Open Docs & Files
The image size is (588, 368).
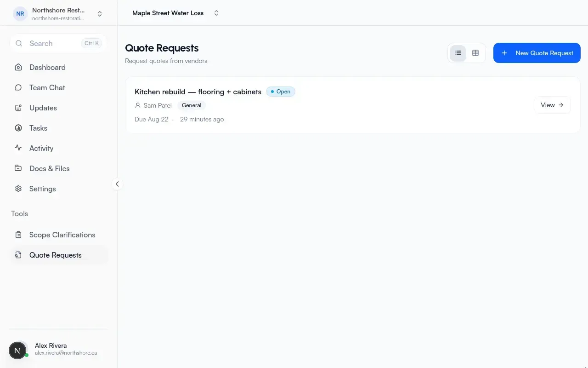[x=59, y=168]
